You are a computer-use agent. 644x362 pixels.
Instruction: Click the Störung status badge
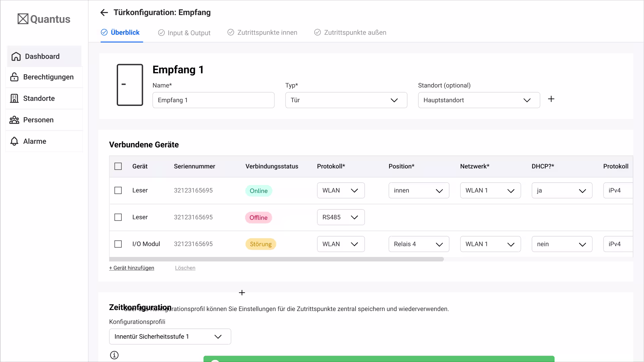[261, 244]
